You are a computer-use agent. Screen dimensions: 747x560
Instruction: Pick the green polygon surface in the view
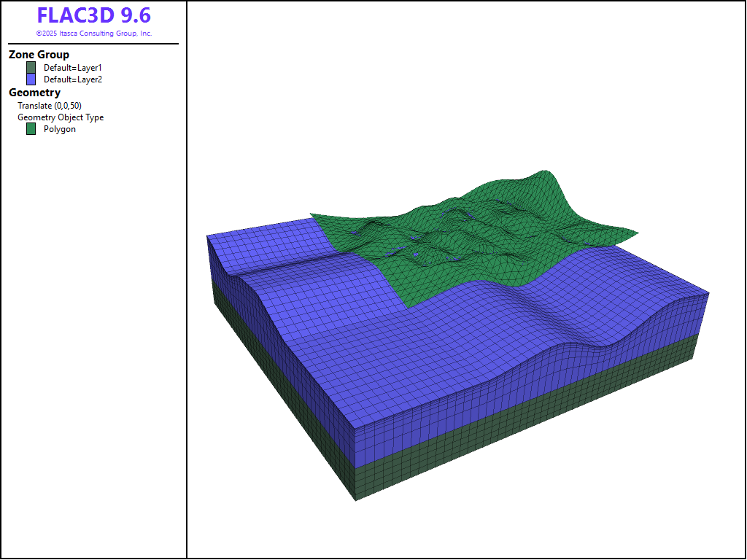[x=467, y=241]
